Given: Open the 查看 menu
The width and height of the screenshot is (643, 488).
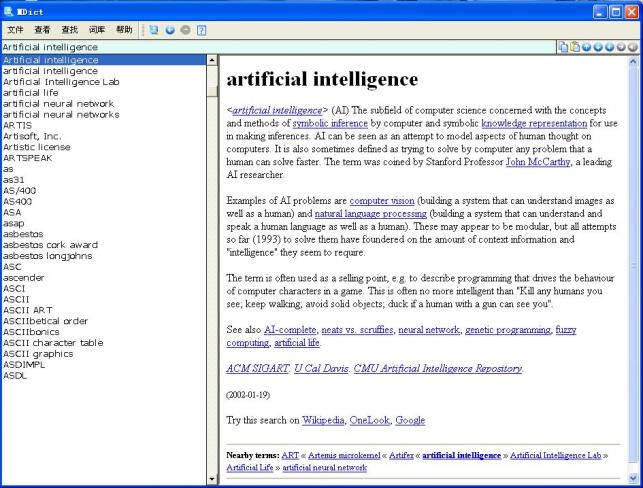Looking at the screenshot, I should pyautogui.click(x=43, y=30).
